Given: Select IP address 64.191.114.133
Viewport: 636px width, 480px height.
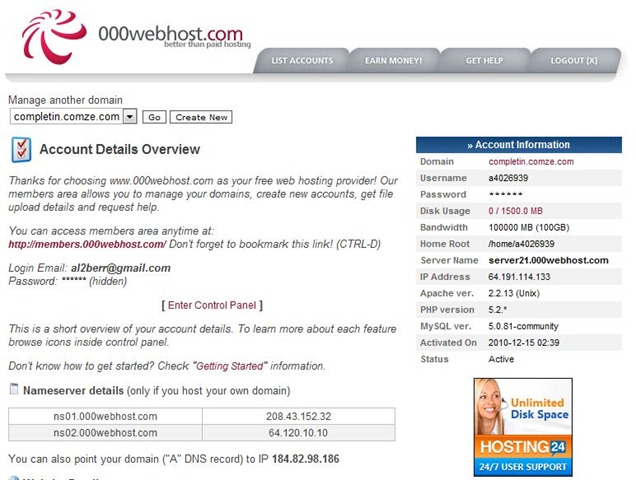Looking at the screenshot, I should pyautogui.click(x=519, y=277).
